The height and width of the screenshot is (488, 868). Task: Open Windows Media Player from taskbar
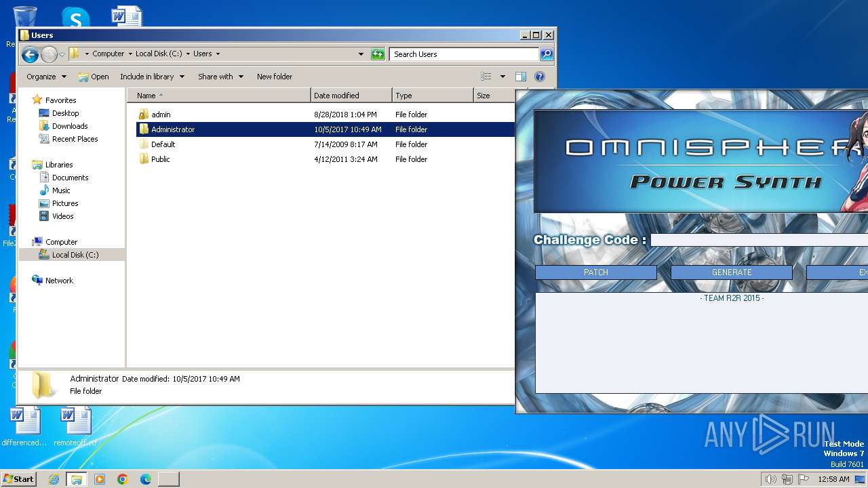click(100, 479)
